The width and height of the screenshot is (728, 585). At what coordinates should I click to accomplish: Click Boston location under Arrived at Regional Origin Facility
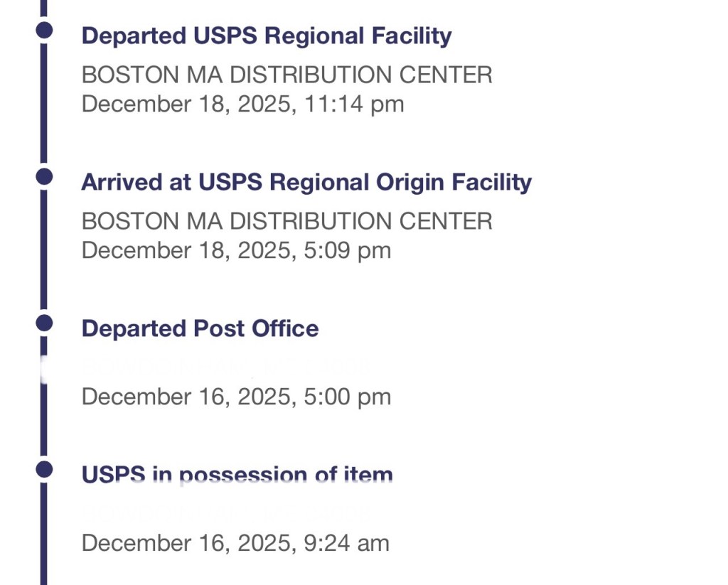tap(287, 221)
